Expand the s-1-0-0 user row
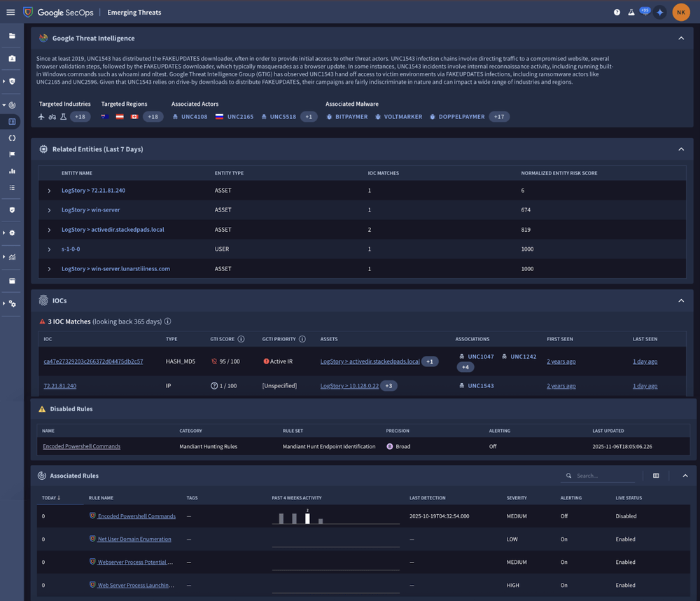Image resolution: width=700 pixels, height=601 pixels. [49, 249]
